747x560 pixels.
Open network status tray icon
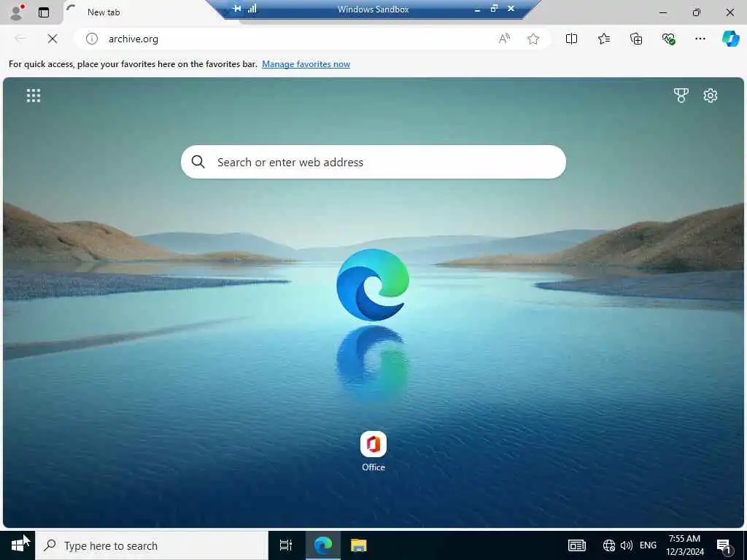[x=608, y=545]
